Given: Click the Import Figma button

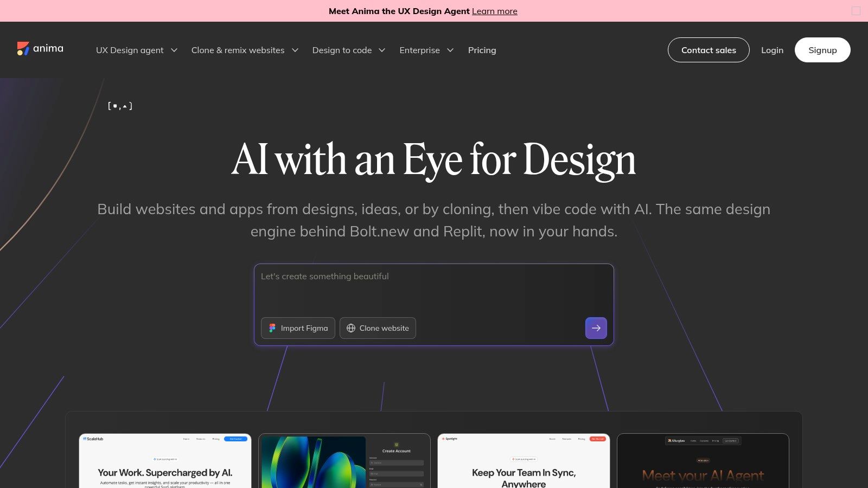Looking at the screenshot, I should (298, 328).
